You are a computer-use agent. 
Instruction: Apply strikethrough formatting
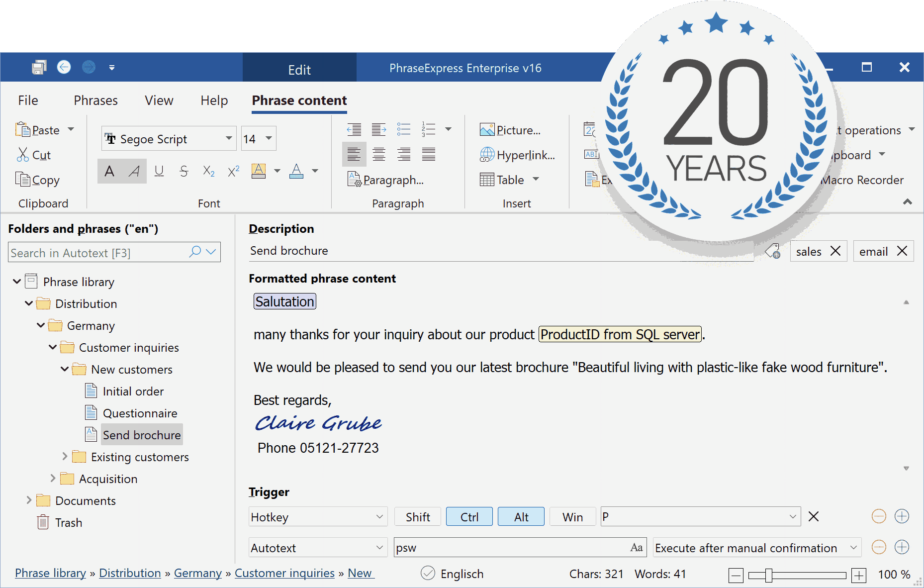pos(184,171)
